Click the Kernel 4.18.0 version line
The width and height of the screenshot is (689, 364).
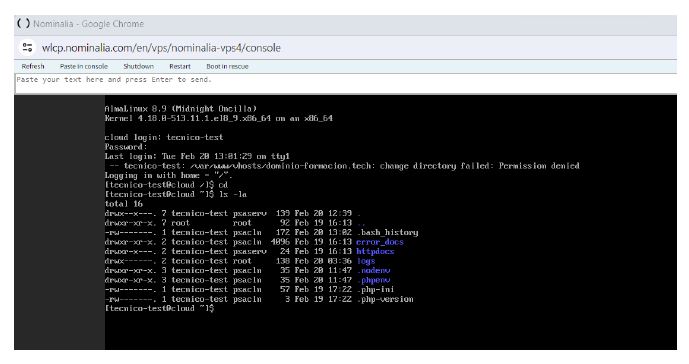(x=218, y=118)
